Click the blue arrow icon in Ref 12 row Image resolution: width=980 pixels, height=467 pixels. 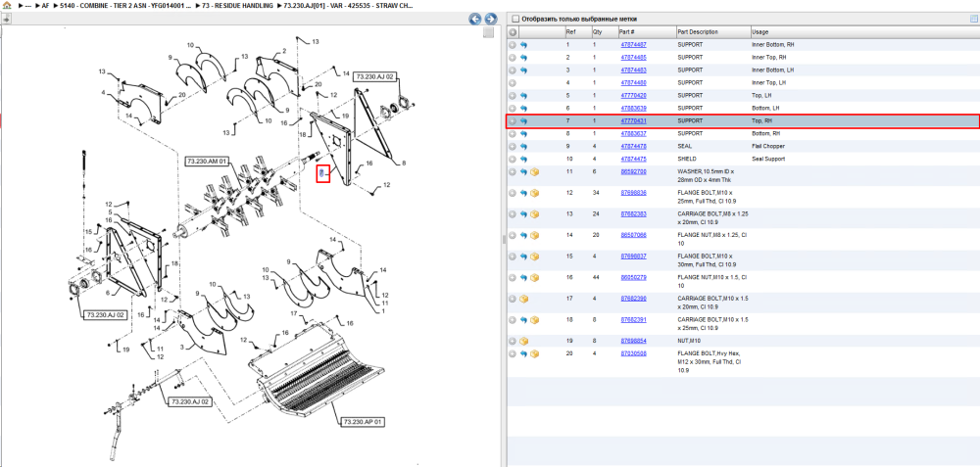(x=523, y=193)
